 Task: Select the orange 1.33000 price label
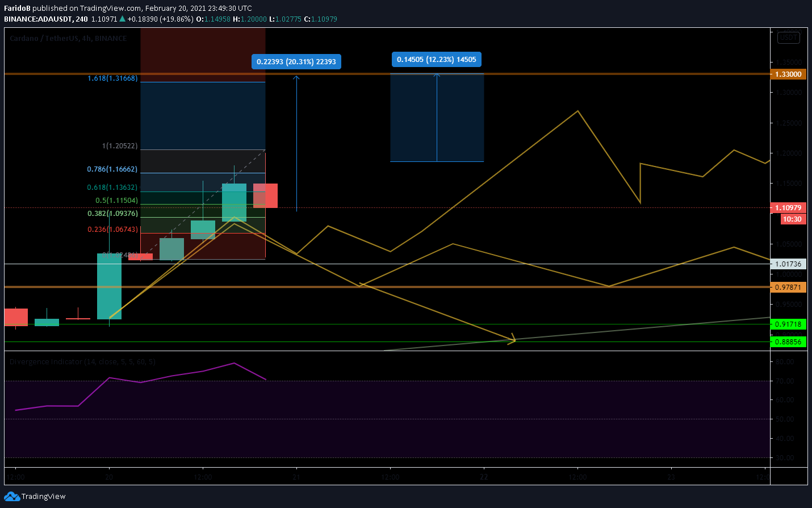click(x=788, y=74)
